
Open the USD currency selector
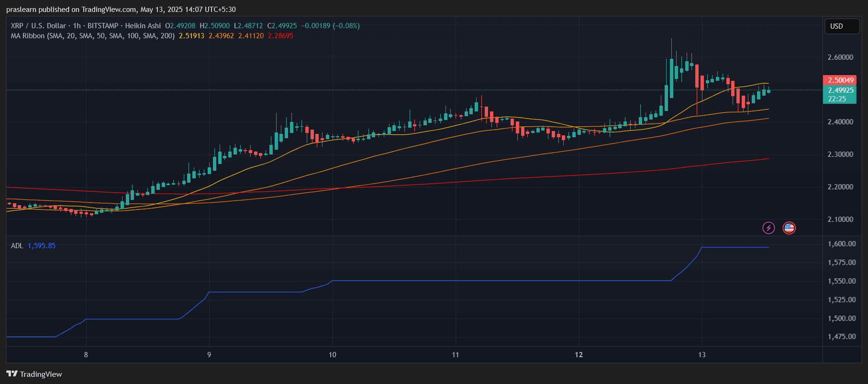pyautogui.click(x=841, y=26)
